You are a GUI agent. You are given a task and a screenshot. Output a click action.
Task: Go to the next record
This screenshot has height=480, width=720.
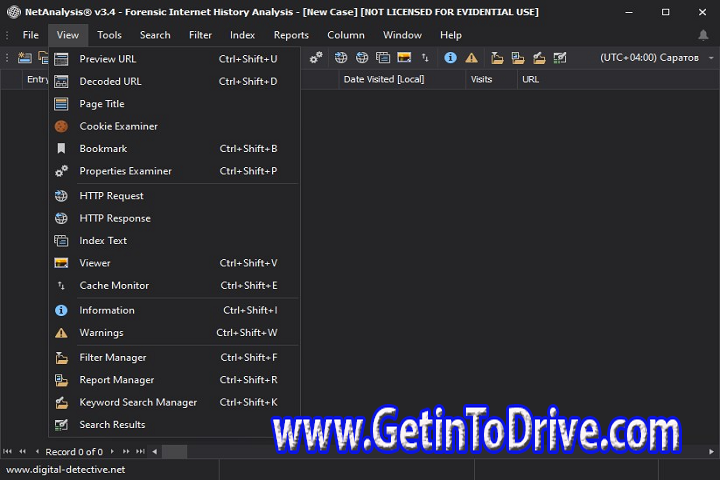[x=112, y=452]
